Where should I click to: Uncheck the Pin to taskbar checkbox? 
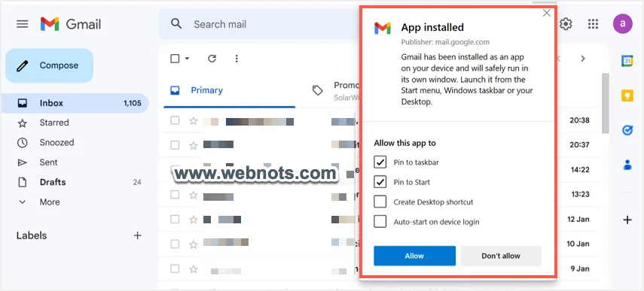click(x=380, y=162)
